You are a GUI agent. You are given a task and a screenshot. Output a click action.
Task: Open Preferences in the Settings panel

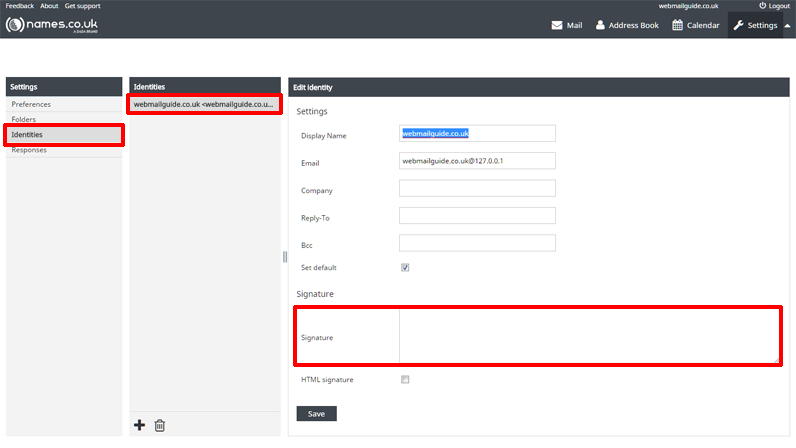(x=64, y=104)
